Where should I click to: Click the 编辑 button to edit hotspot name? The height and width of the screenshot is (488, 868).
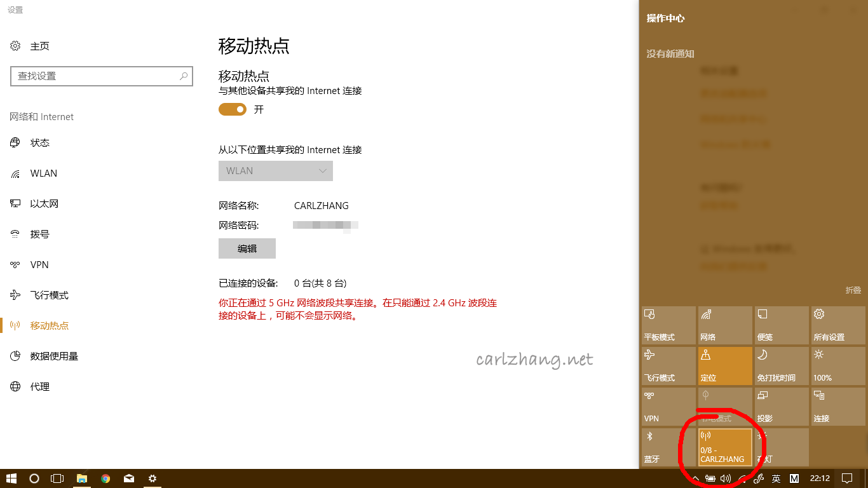(x=247, y=248)
